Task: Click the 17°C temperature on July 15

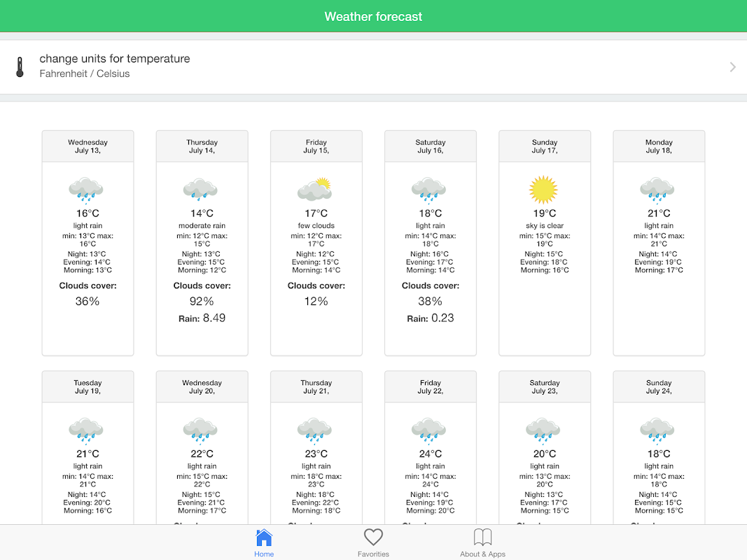Action: coord(316,213)
